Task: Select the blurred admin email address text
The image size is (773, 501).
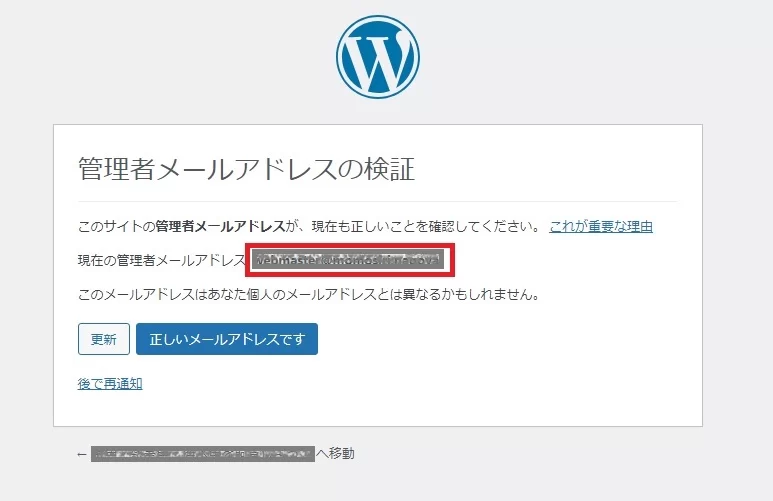Action: coord(348,260)
